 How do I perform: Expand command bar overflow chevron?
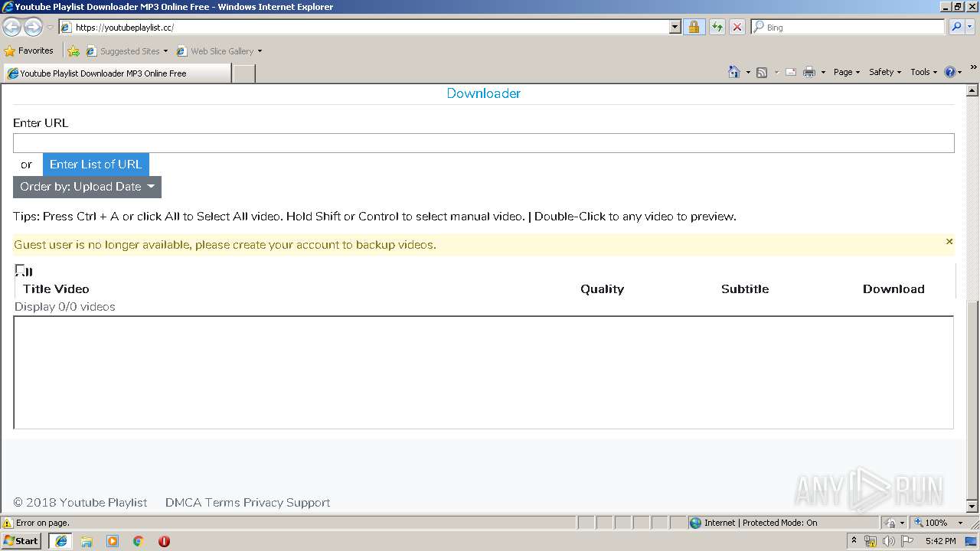[x=974, y=67]
